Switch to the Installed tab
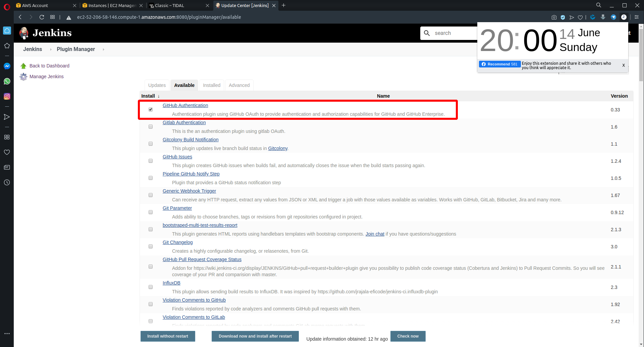The image size is (644, 347). click(212, 85)
